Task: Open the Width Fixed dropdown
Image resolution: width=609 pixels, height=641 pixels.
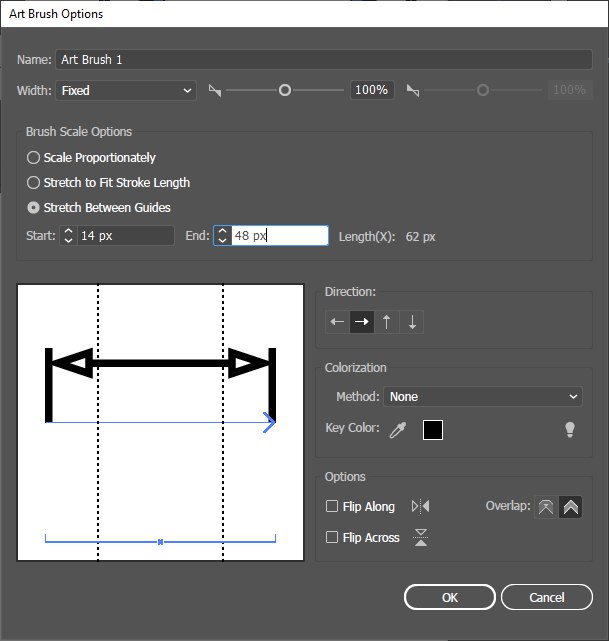Action: coord(126,90)
